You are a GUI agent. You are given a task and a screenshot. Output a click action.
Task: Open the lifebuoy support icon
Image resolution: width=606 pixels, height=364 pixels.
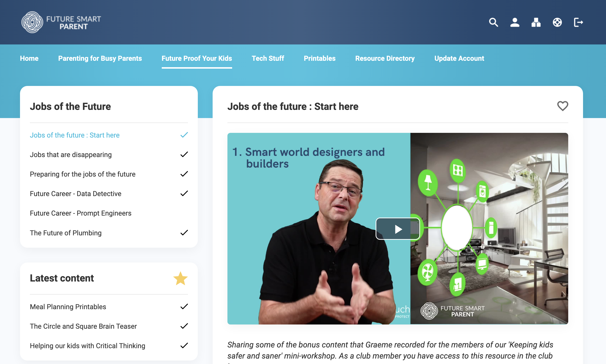[x=557, y=22]
